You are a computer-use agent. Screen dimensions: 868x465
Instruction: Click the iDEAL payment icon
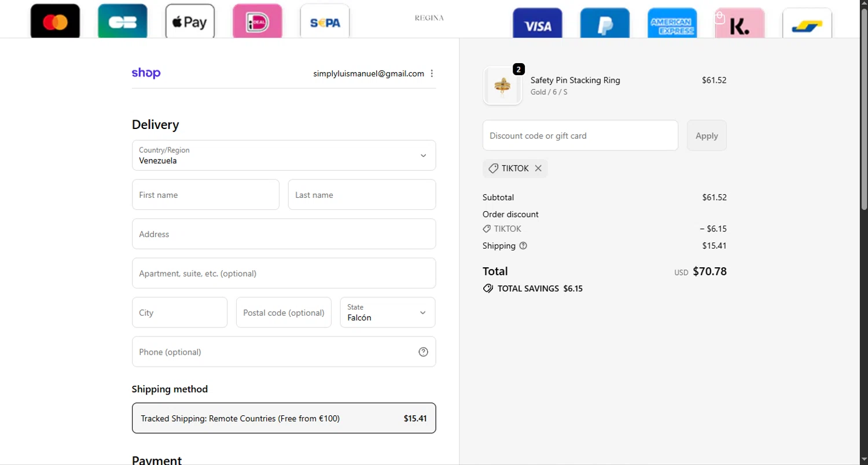pos(258,21)
